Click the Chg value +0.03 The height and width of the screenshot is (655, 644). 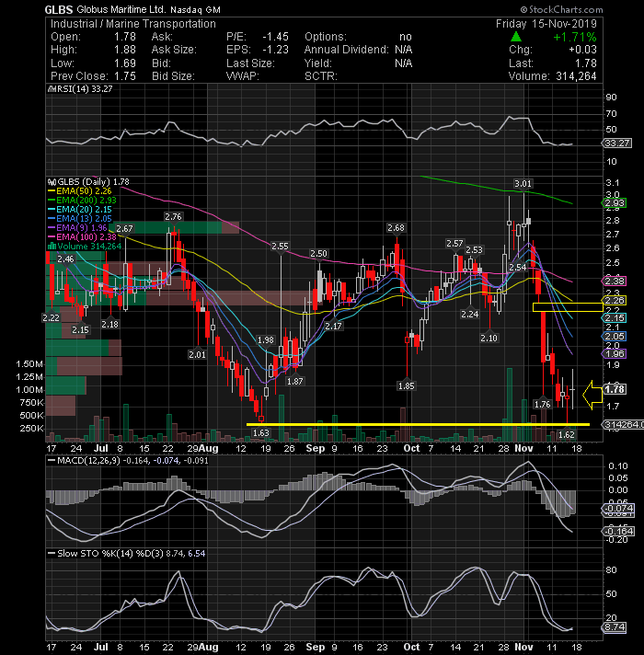(582, 50)
